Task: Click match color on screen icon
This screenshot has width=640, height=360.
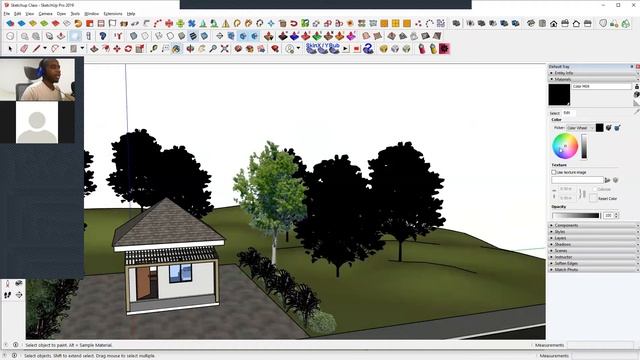Action: [x=617, y=128]
